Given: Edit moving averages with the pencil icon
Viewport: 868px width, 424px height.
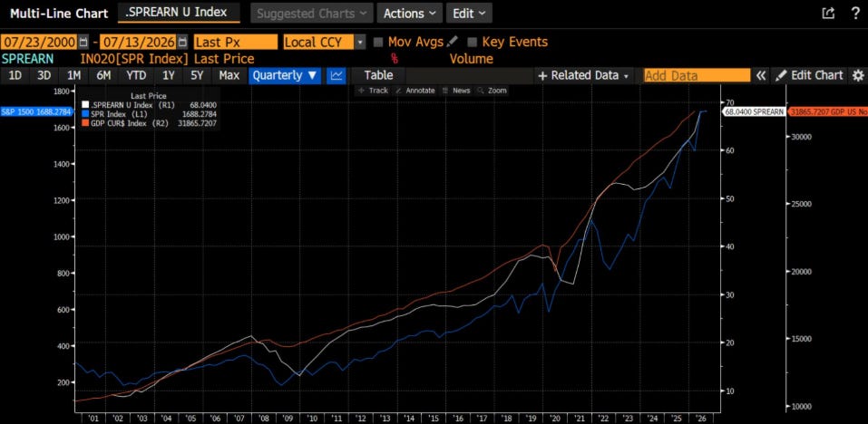Looking at the screenshot, I should [453, 42].
